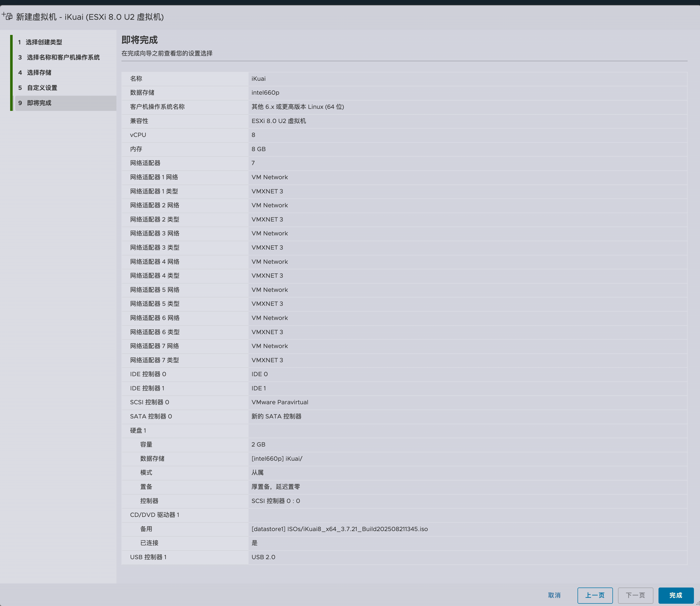This screenshot has height=606, width=700.
Task: Select step 9 即将完成
Action: pyautogui.click(x=39, y=103)
